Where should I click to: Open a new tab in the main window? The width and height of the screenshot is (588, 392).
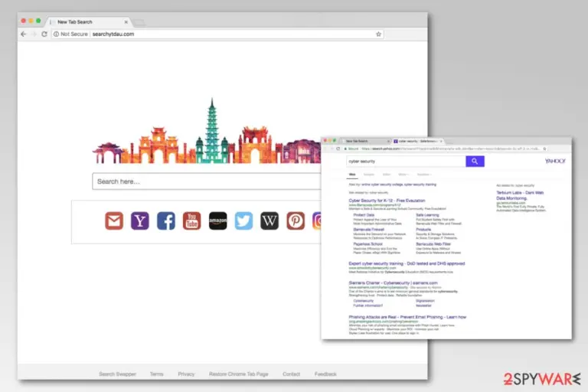click(x=139, y=22)
